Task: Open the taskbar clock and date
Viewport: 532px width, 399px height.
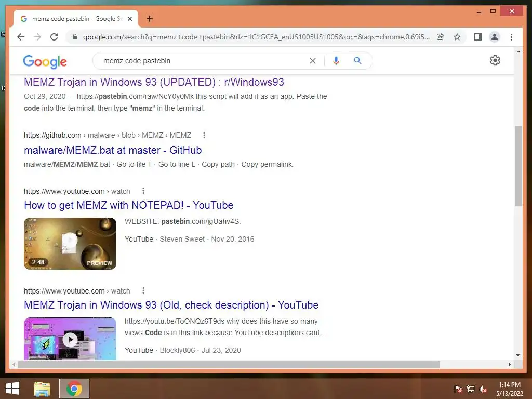Action: (x=509, y=389)
